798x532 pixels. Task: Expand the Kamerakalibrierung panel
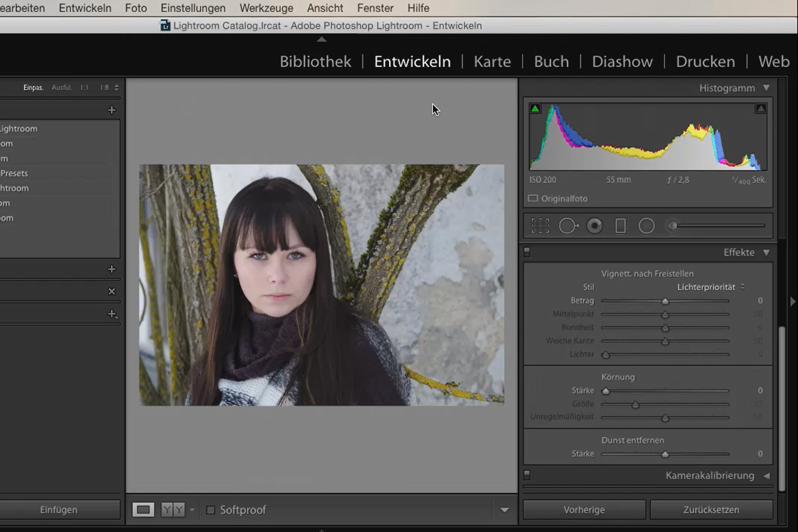click(766, 475)
